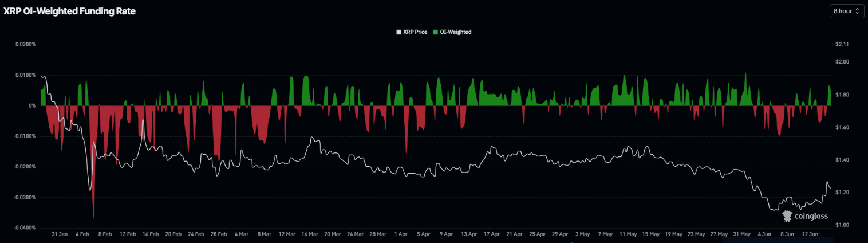
Task: Click the up-down chevron beside 8 hour
Action: (x=857, y=11)
